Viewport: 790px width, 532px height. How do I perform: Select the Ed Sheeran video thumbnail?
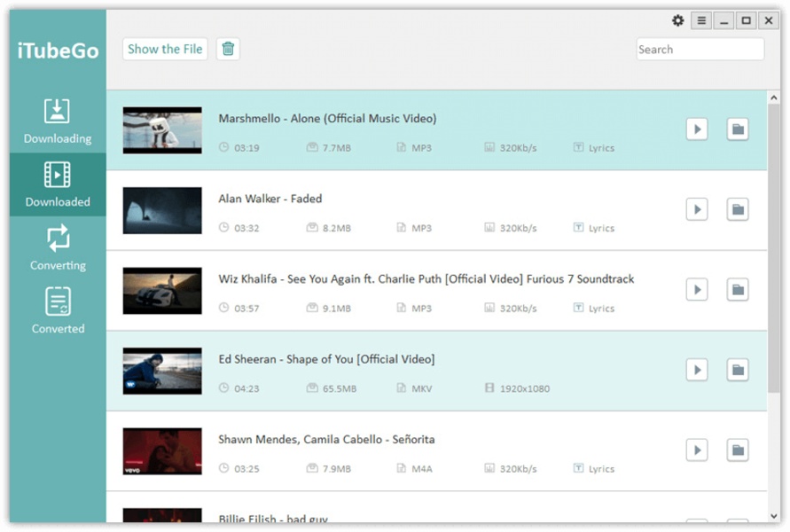click(x=162, y=371)
